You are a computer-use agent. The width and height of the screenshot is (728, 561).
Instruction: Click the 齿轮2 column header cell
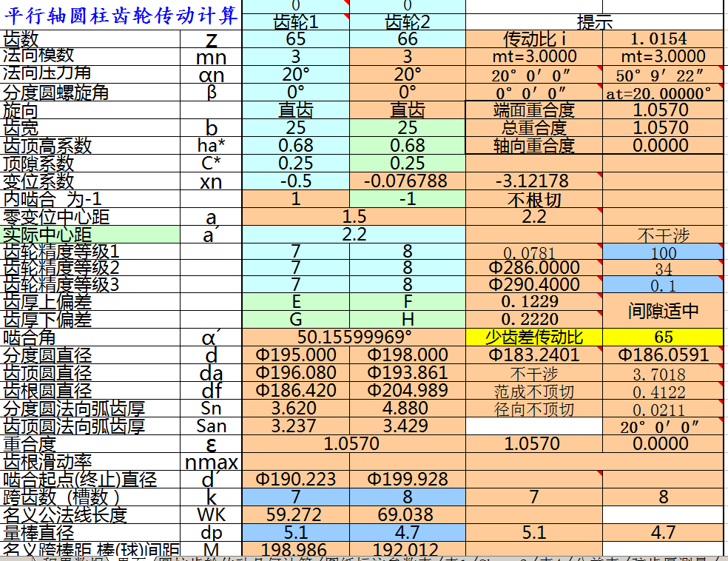pyautogui.click(x=407, y=21)
